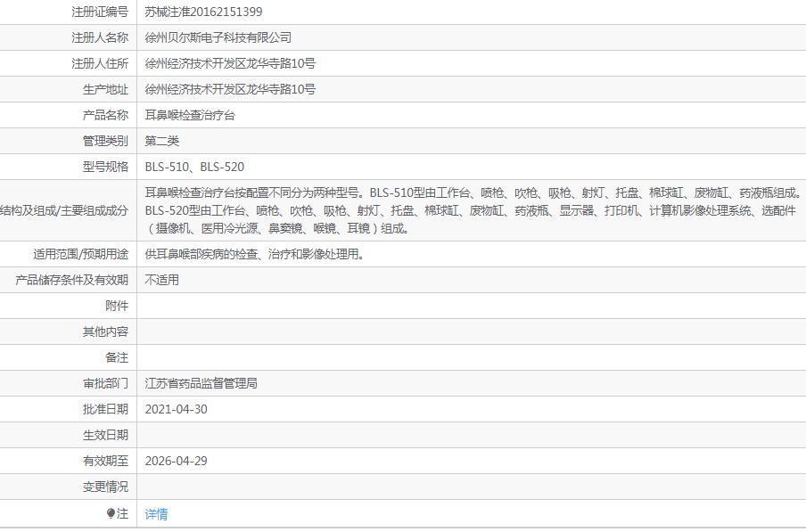The width and height of the screenshot is (806, 532).
Task: Select model value BLS-510、BLS-520
Action: tap(195, 167)
